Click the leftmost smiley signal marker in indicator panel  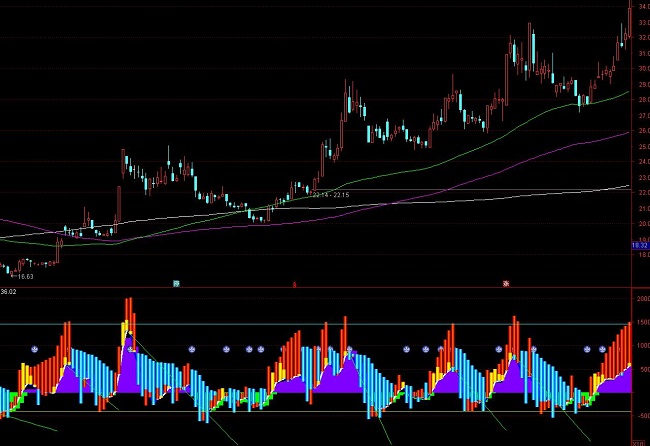(x=34, y=349)
